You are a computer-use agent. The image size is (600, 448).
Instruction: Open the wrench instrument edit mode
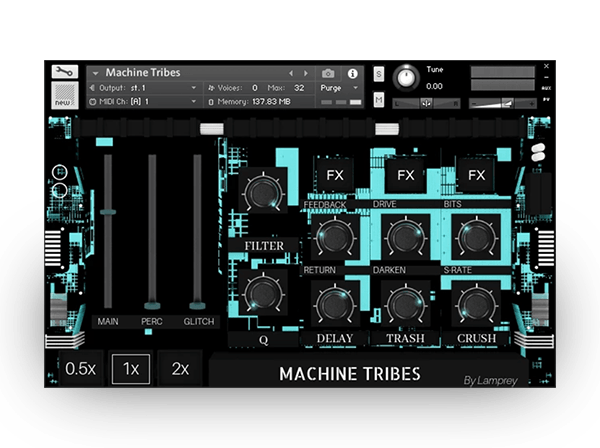(65, 72)
